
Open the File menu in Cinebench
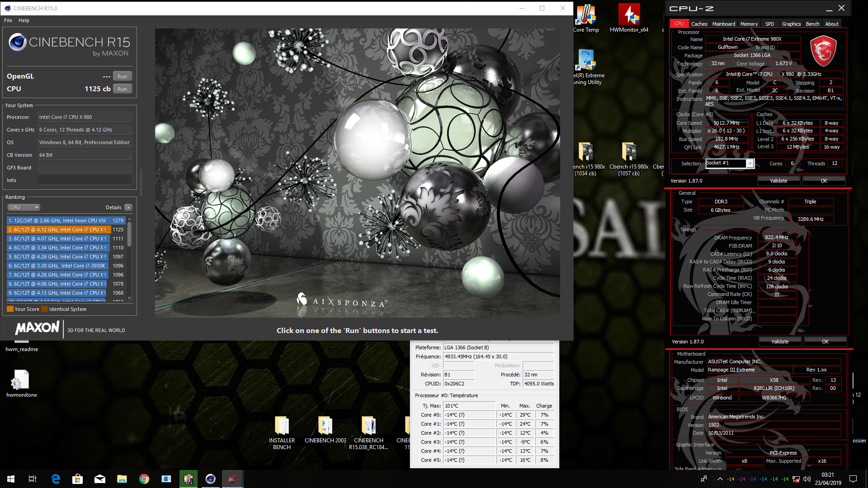8,20
